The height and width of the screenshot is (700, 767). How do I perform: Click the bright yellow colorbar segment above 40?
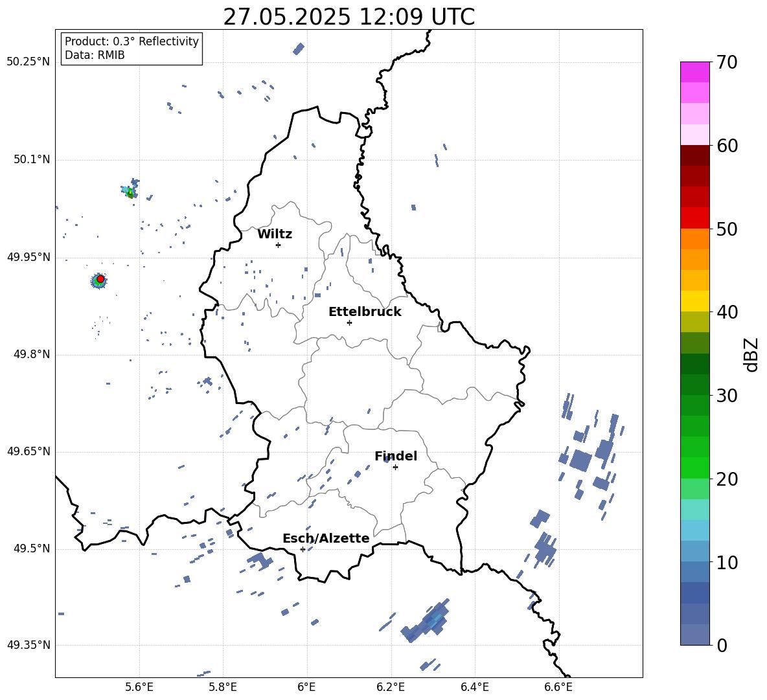point(694,302)
